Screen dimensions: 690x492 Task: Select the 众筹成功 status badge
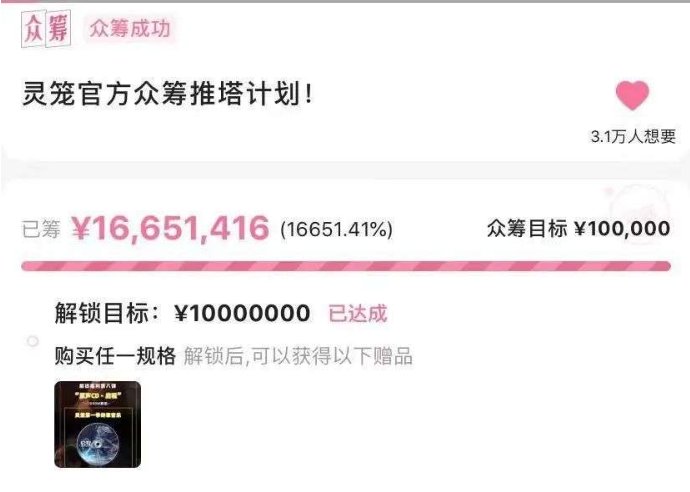pyautogui.click(x=129, y=29)
